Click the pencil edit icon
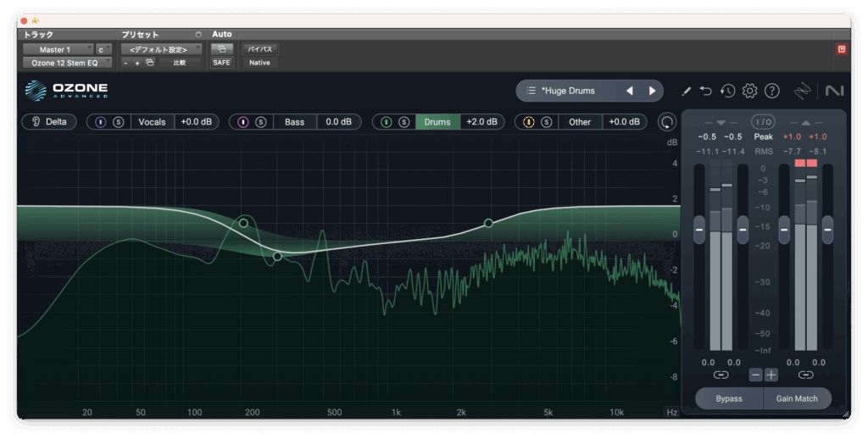The height and width of the screenshot is (439, 868). pyautogui.click(x=686, y=91)
